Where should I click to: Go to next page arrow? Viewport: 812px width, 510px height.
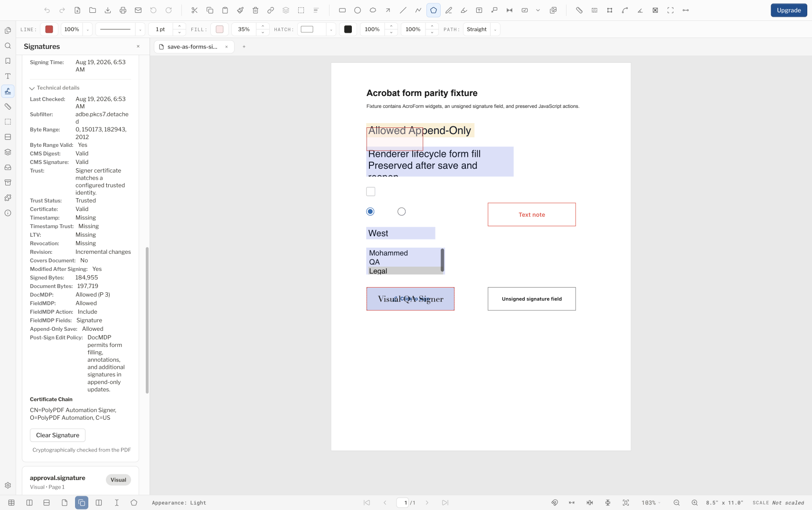point(426,502)
